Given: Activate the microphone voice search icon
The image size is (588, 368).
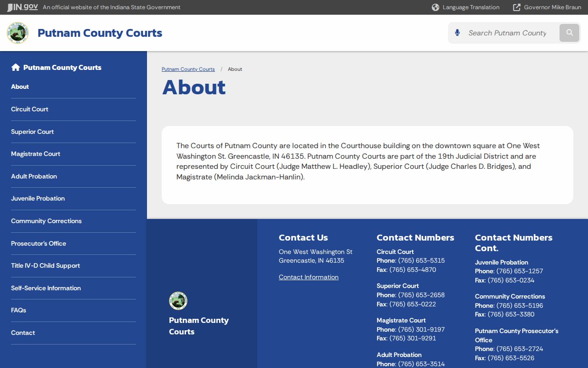Looking at the screenshot, I should click(457, 33).
